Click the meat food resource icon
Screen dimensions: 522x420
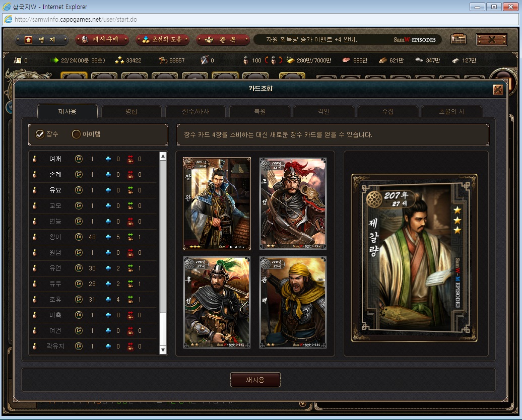tap(346, 60)
